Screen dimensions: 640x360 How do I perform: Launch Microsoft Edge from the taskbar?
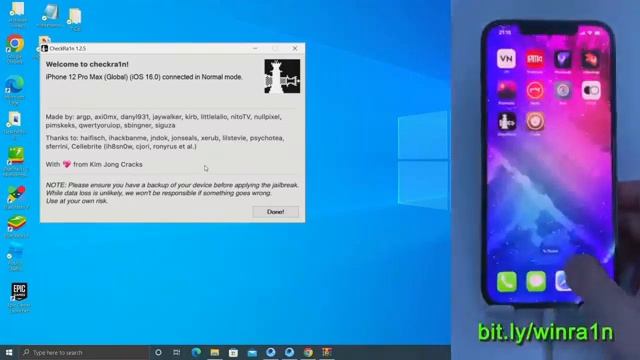[x=196, y=352]
